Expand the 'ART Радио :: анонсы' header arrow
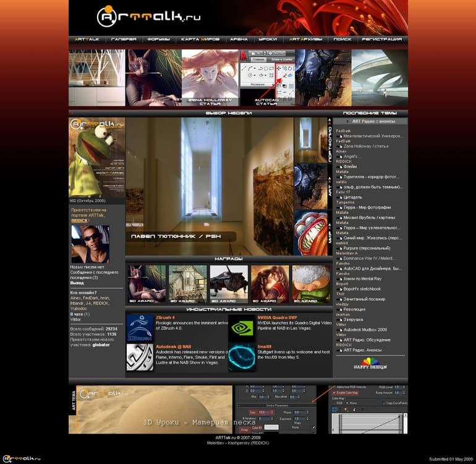476x464 pixels. [347, 121]
